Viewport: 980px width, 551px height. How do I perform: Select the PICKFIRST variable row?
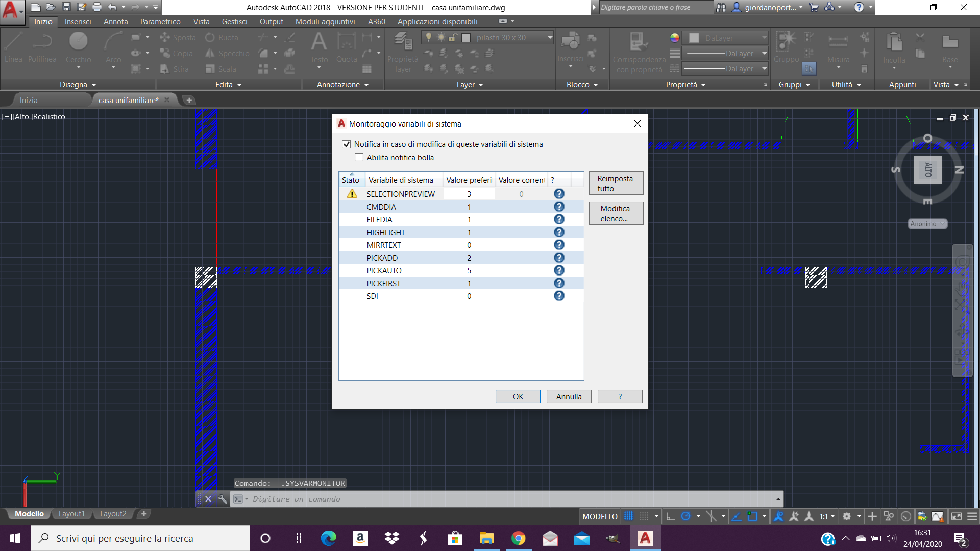461,283
